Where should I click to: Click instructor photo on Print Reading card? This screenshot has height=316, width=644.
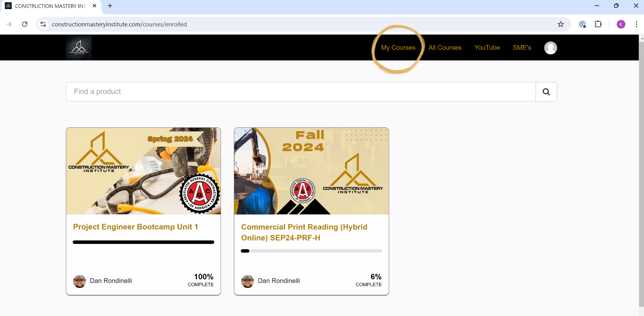[x=248, y=281]
